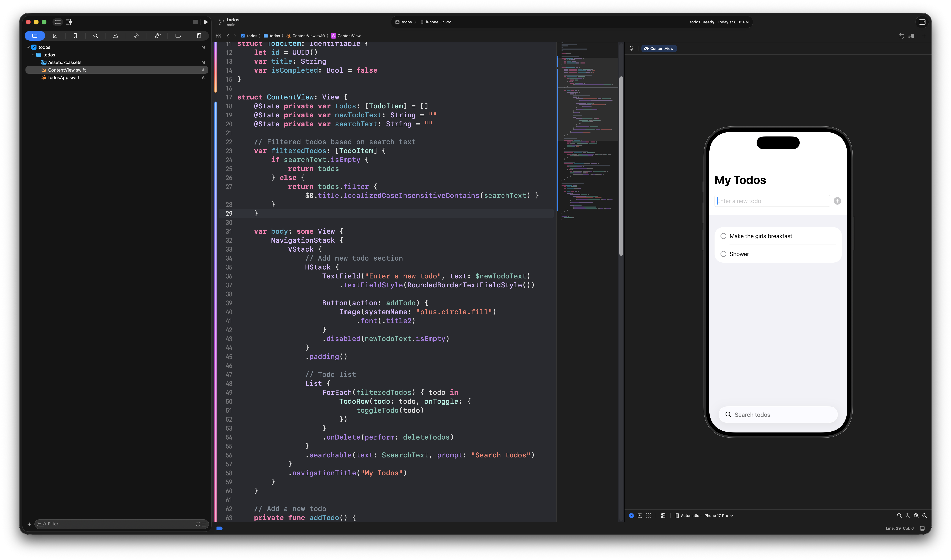Click the todos folder breadcrumb
951x560 pixels.
point(272,36)
